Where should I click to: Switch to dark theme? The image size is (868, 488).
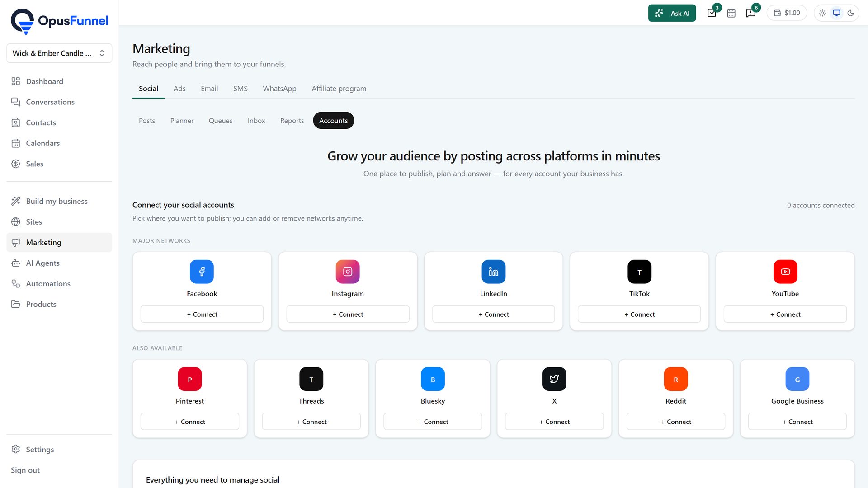pos(850,13)
